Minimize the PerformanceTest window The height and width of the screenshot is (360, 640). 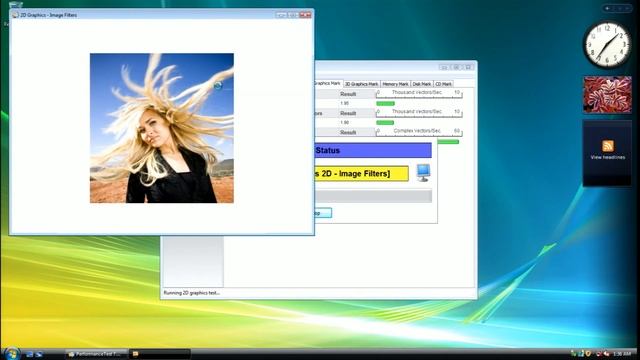(444, 67)
